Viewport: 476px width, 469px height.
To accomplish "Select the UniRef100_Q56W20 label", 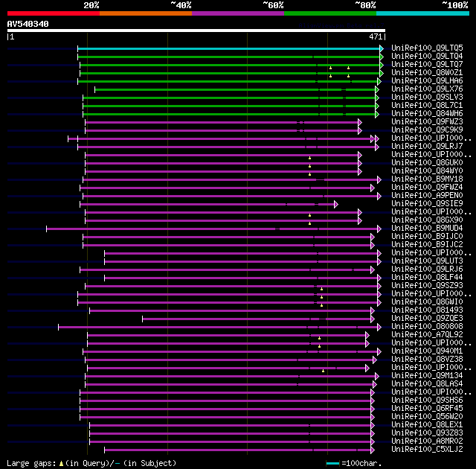I will pyautogui.click(x=427, y=417).
